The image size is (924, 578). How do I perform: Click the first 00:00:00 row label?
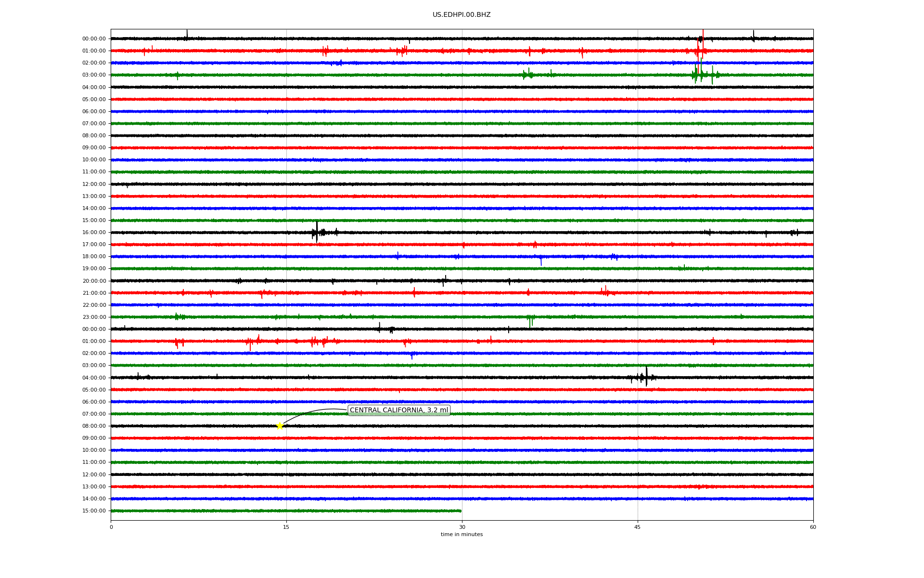coord(94,39)
